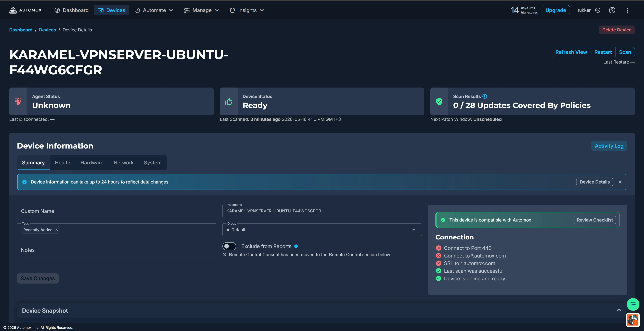Click the Automox logo icon
Image resolution: width=644 pixels, height=331 pixels.
pyautogui.click(x=13, y=10)
